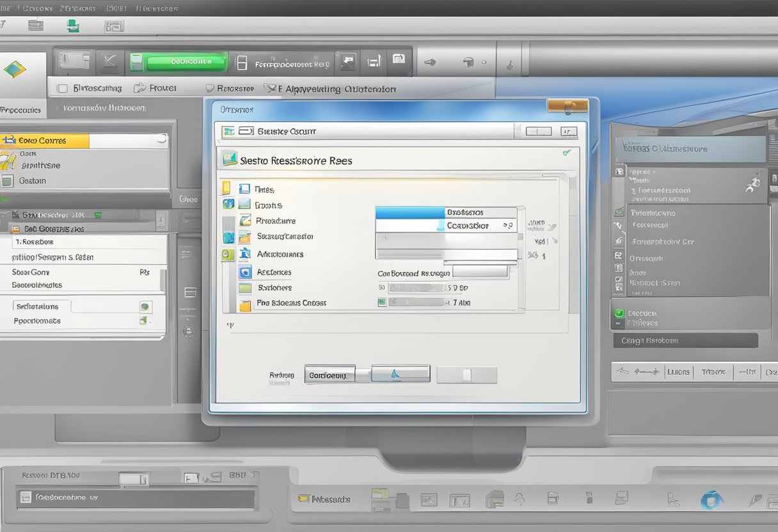Viewport: 778px width, 532px height.
Task: Select the Procedure pencil icon
Action: coord(244,220)
